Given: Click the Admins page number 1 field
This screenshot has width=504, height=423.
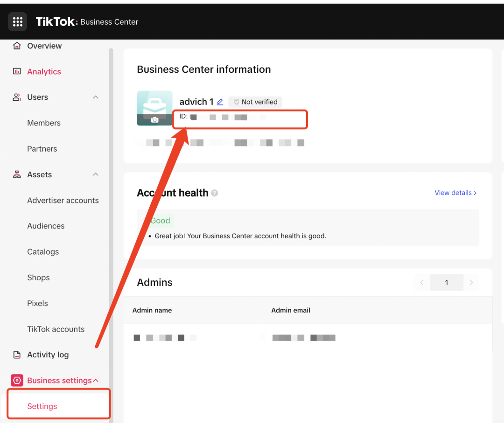Looking at the screenshot, I should coord(447,282).
